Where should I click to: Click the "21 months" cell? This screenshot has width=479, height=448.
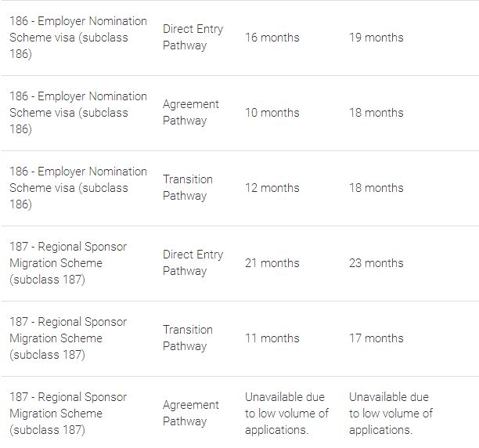pos(272,263)
